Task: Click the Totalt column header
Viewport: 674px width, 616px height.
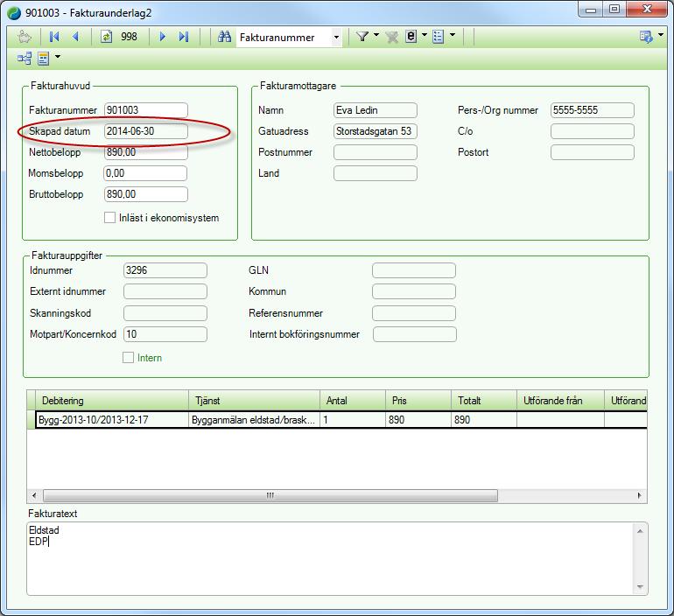Action: (484, 401)
